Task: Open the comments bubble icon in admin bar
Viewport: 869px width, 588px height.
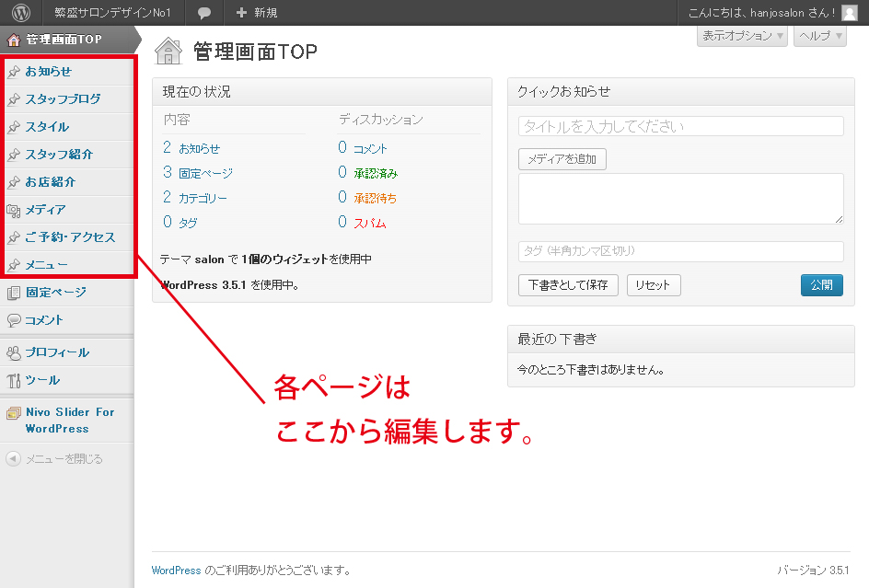Action: [x=204, y=13]
